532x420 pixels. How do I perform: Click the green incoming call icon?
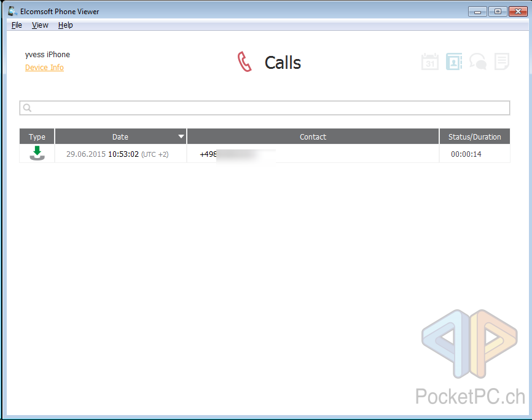point(37,153)
